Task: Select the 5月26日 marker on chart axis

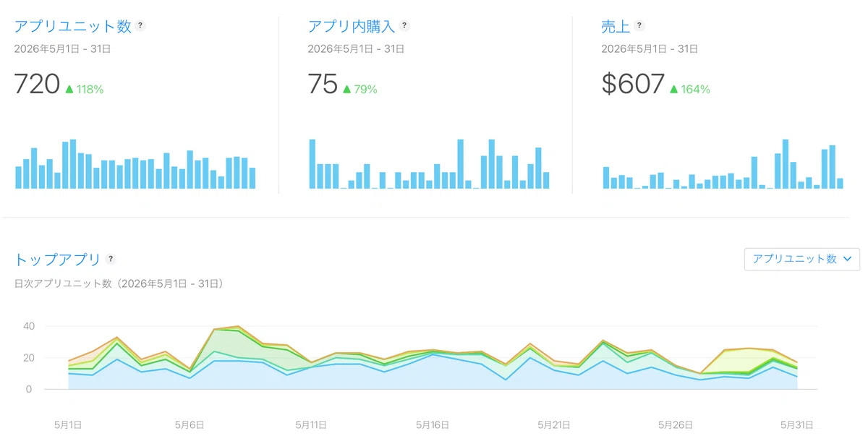Action: coord(675,424)
